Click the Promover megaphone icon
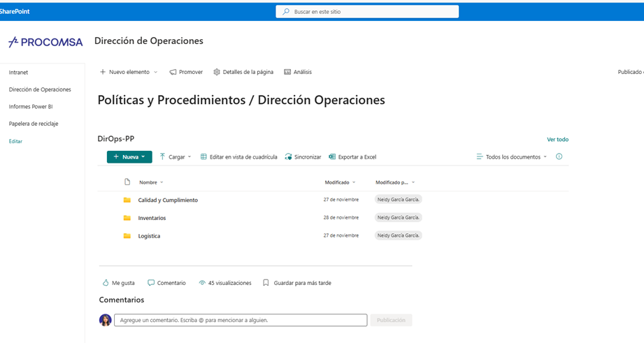644x343 pixels. click(173, 72)
